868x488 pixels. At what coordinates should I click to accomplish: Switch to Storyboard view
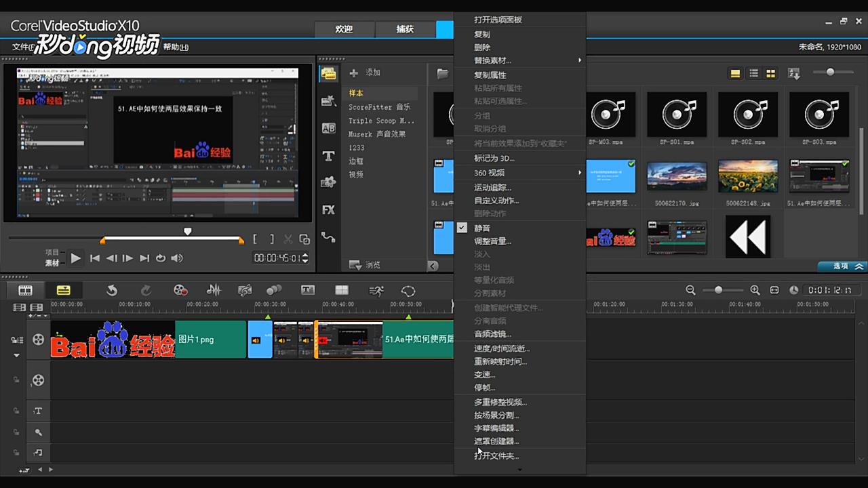25,290
